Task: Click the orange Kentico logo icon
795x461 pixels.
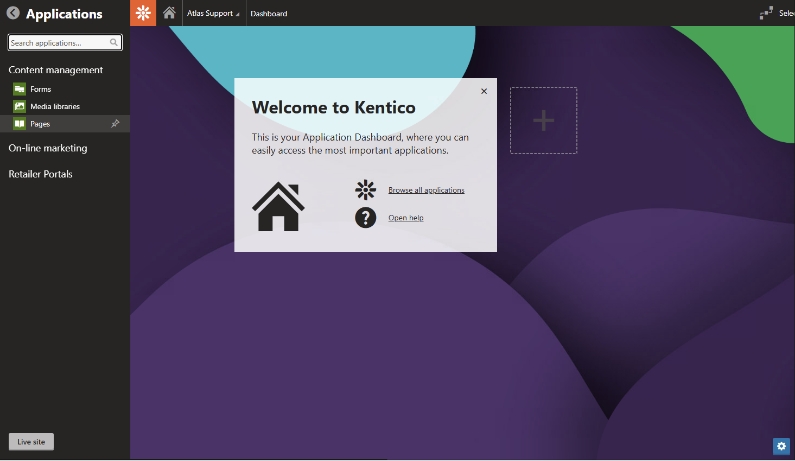Action: pos(143,13)
